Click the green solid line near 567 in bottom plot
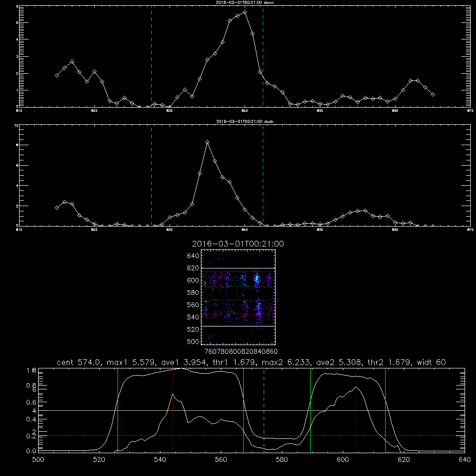 tap(243, 410)
